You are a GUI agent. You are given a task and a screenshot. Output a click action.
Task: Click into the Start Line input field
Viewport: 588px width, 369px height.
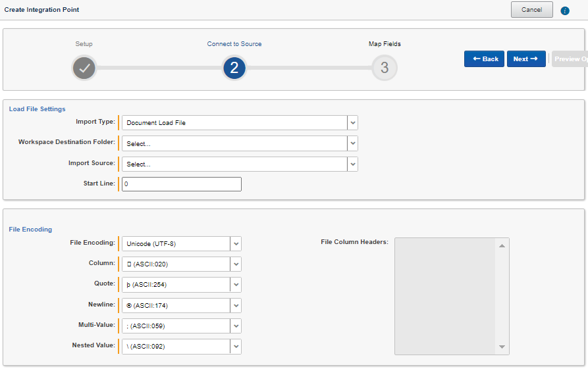point(182,184)
